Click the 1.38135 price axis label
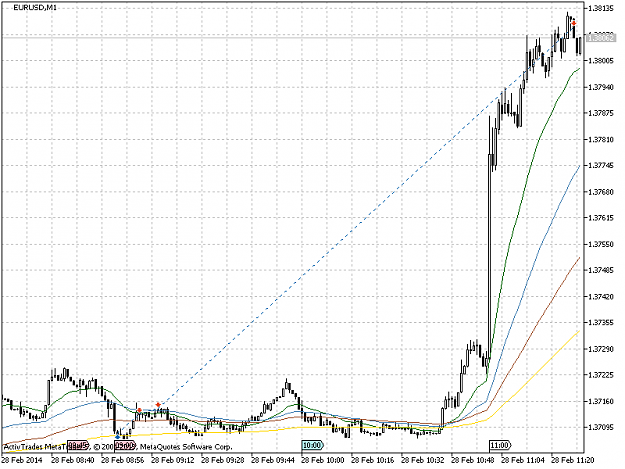 601,8
